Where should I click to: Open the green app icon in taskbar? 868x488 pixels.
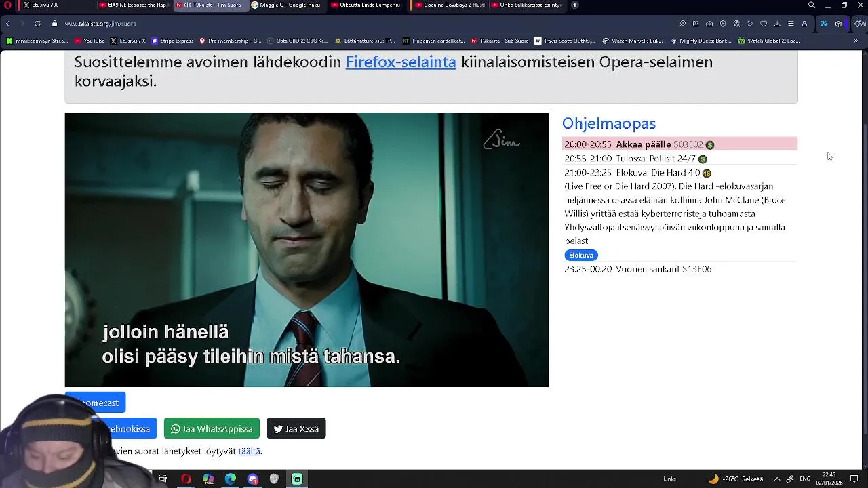click(x=297, y=479)
